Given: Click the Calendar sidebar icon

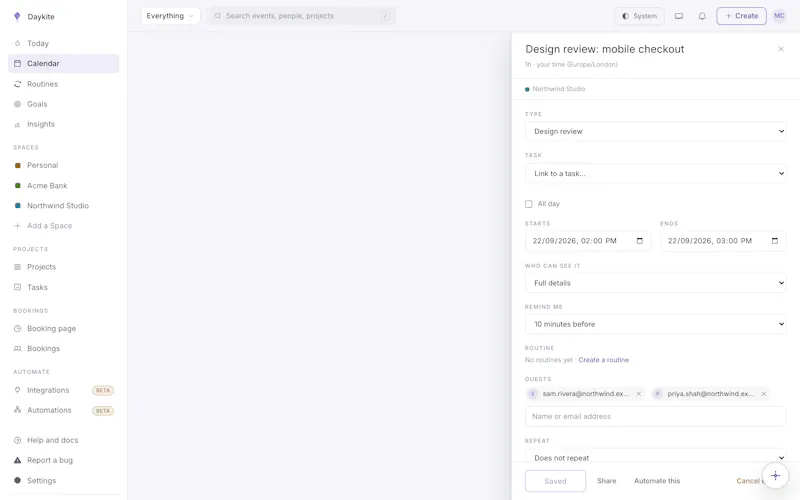Looking at the screenshot, I should [17, 63].
